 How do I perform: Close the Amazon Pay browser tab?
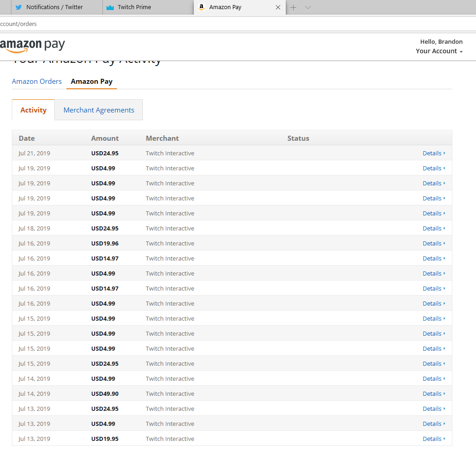pos(278,7)
